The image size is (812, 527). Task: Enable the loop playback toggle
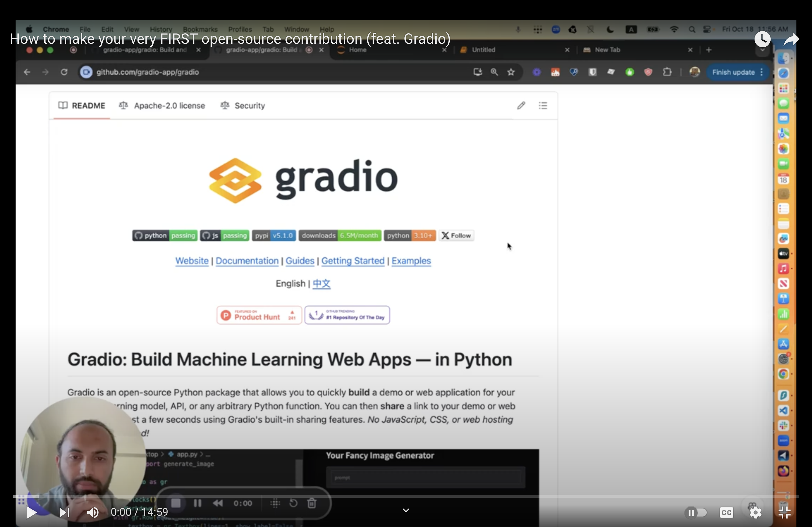pyautogui.click(x=293, y=503)
